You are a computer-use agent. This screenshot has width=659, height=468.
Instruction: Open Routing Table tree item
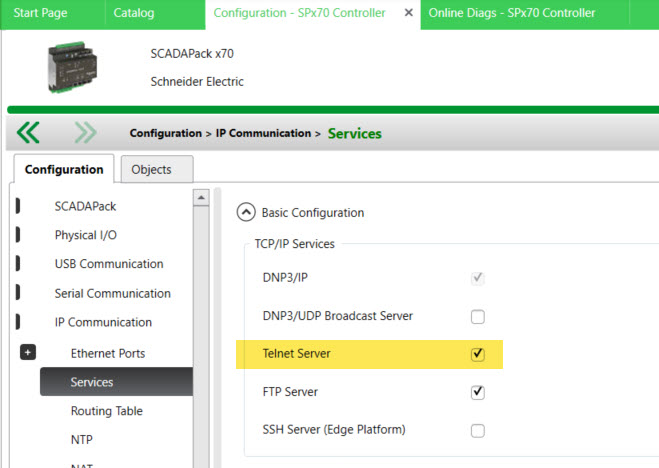[x=107, y=411]
